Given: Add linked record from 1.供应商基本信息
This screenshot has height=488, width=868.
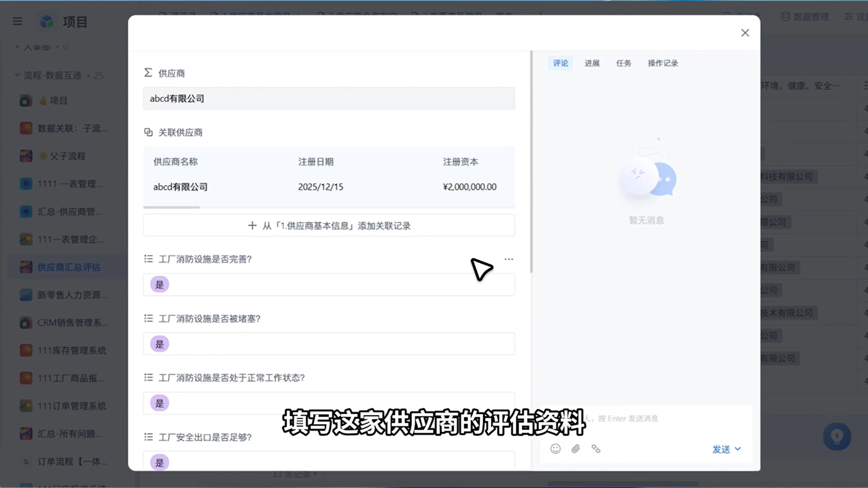Looking at the screenshot, I should click(x=329, y=226).
